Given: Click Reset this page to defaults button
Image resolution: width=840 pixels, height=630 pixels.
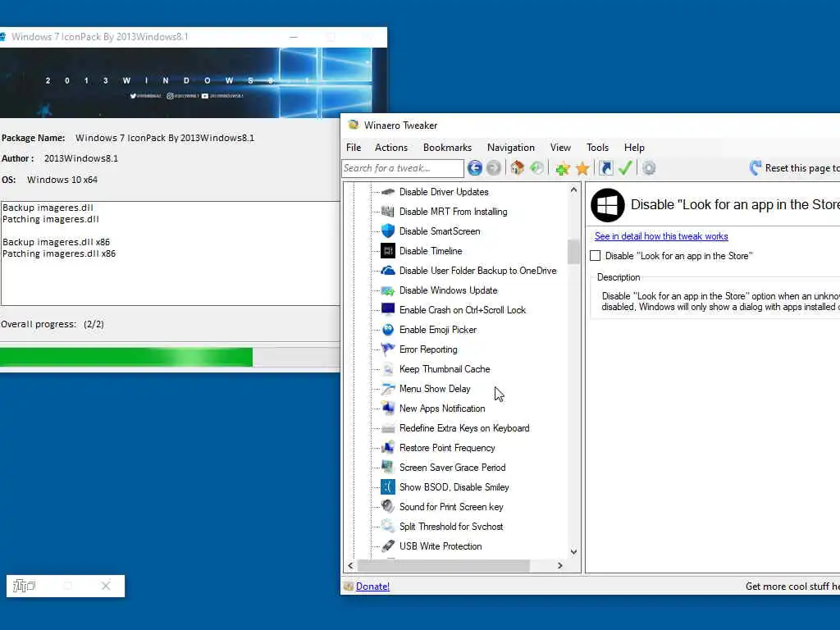Looking at the screenshot, I should point(794,168).
